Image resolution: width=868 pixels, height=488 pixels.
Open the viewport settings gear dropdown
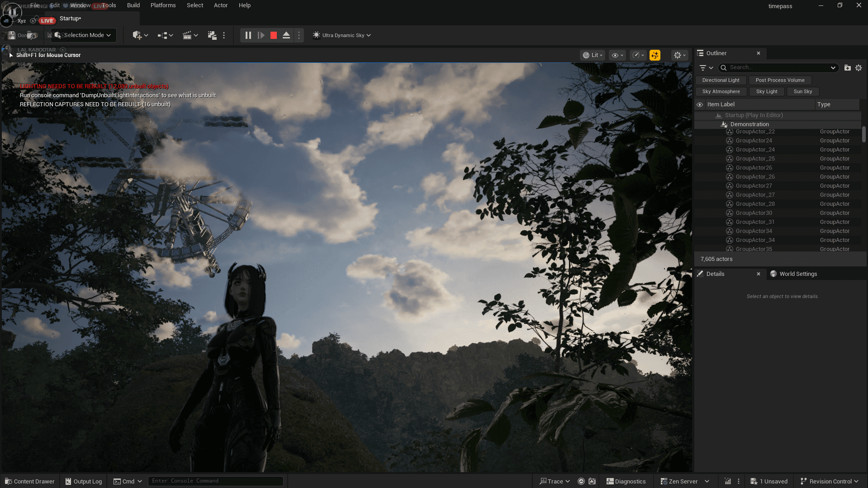coord(680,55)
